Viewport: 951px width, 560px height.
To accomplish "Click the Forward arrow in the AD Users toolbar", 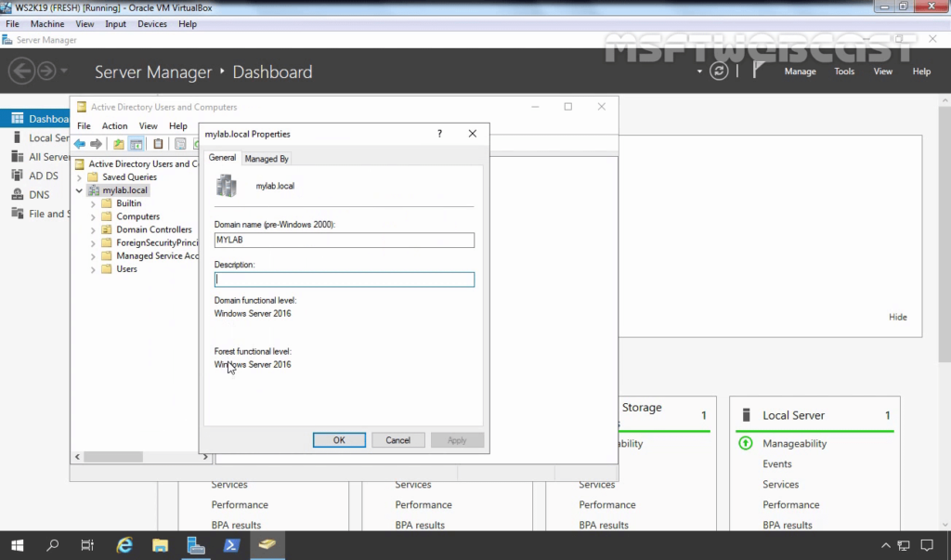I will pyautogui.click(x=96, y=144).
